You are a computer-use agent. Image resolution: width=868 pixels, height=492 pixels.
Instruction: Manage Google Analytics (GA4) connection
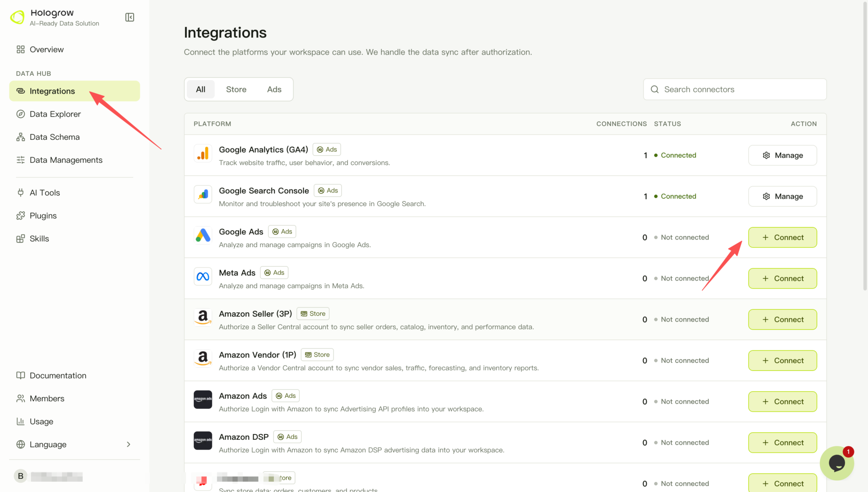click(782, 156)
